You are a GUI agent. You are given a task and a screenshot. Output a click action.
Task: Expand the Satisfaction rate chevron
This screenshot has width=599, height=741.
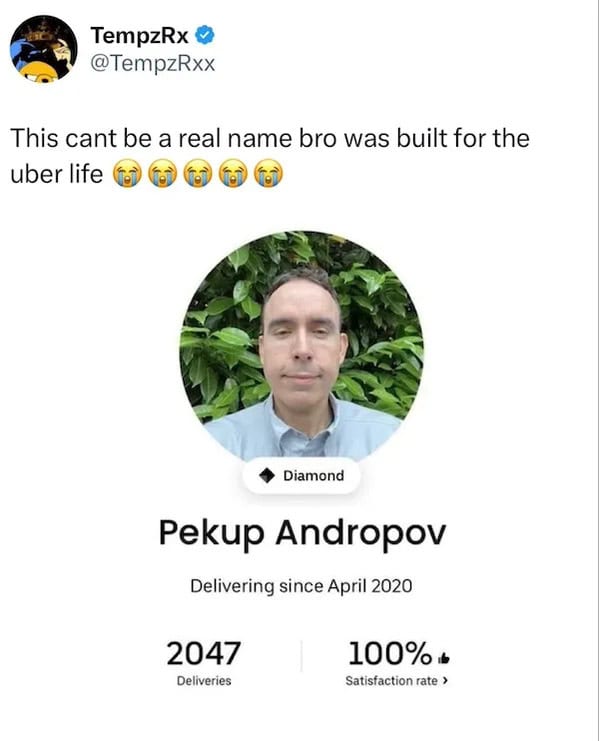coord(445,681)
